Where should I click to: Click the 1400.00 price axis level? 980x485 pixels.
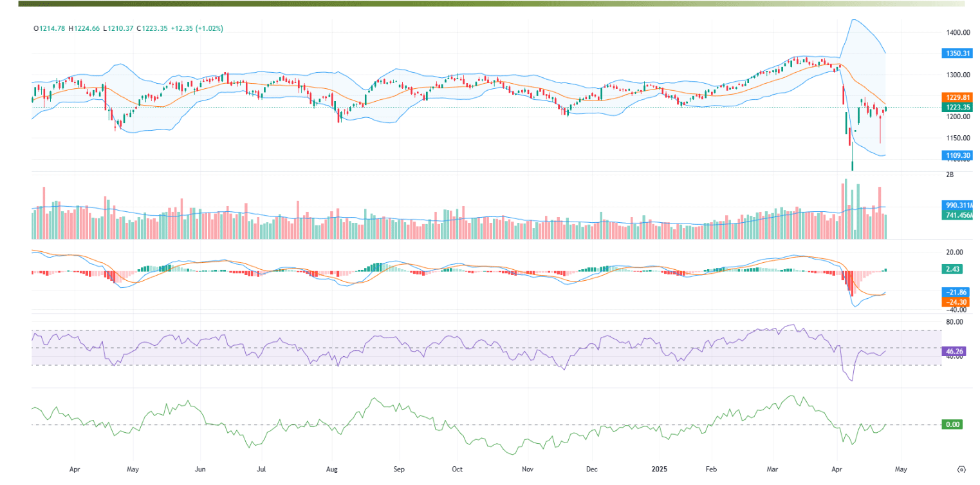tap(958, 32)
